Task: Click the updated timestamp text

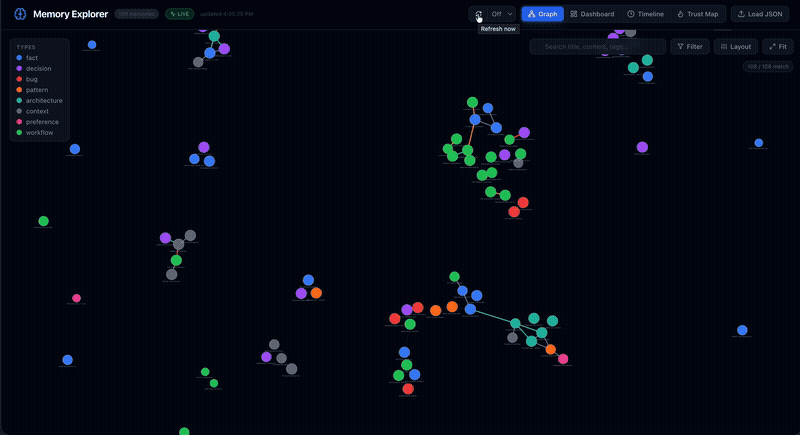Action: pos(227,14)
